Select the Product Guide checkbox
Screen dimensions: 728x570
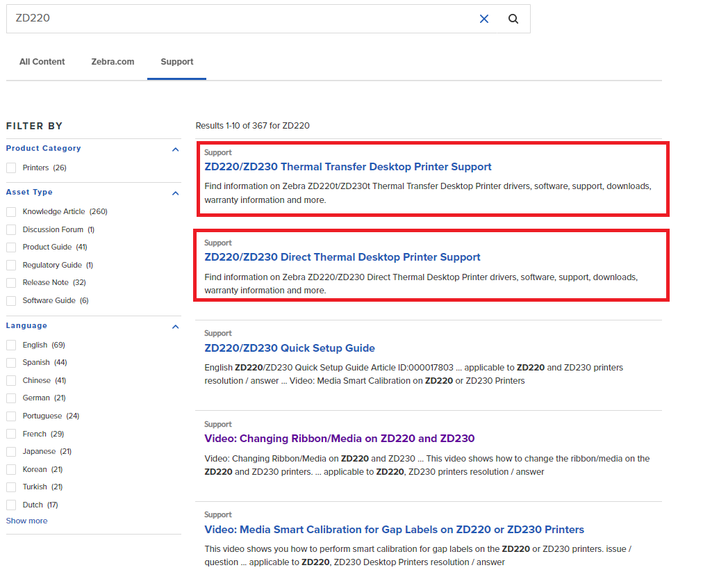click(11, 247)
